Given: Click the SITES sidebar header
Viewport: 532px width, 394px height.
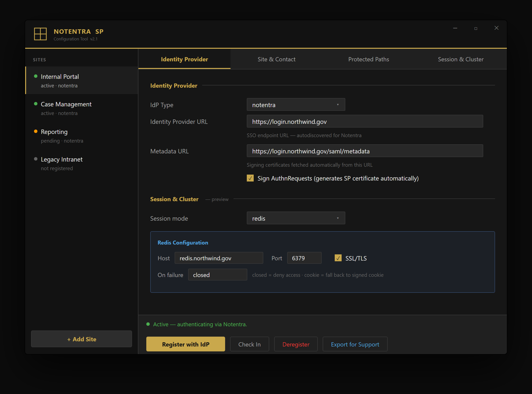Looking at the screenshot, I should (39, 60).
